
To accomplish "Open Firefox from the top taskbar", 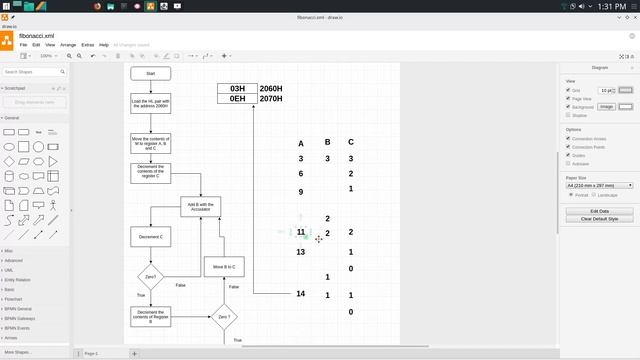I will [x=97, y=6].
